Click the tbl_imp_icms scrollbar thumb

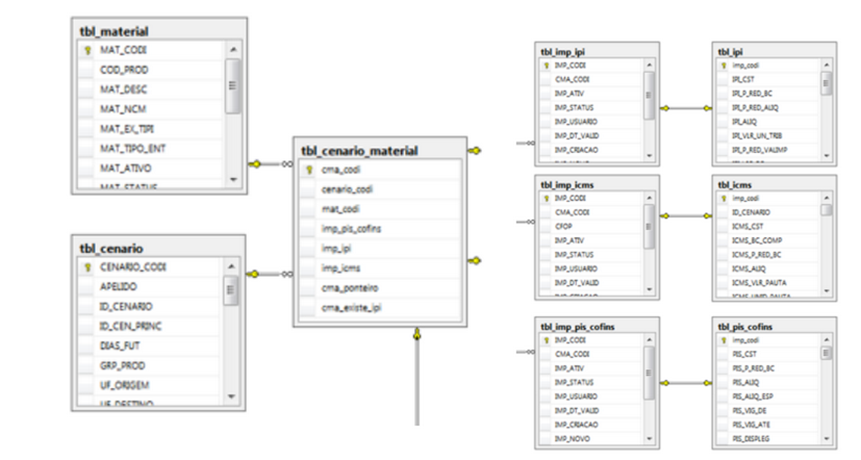649,227
